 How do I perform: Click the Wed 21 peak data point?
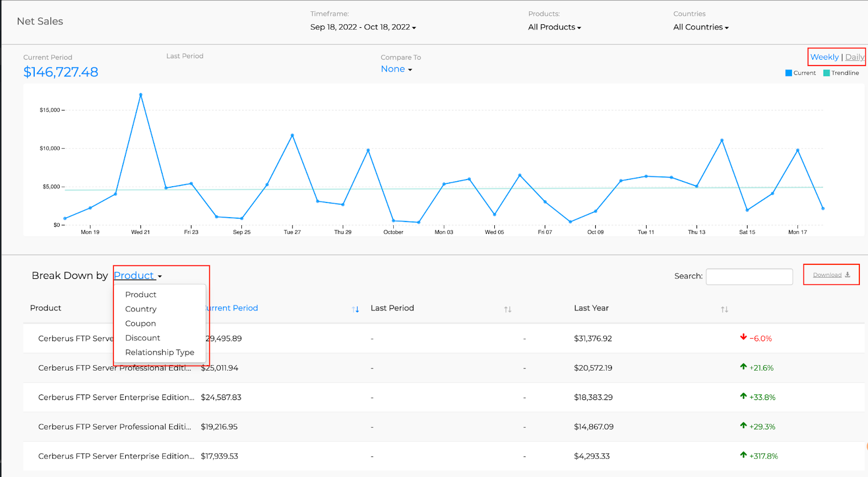(x=141, y=94)
